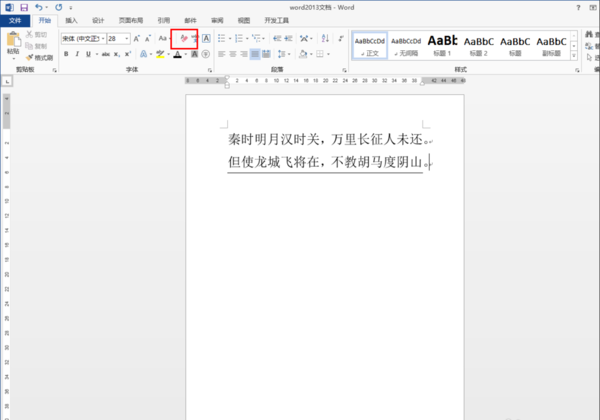Center align the text
Image resolution: width=600 pixels, height=420 pixels.
(233, 54)
